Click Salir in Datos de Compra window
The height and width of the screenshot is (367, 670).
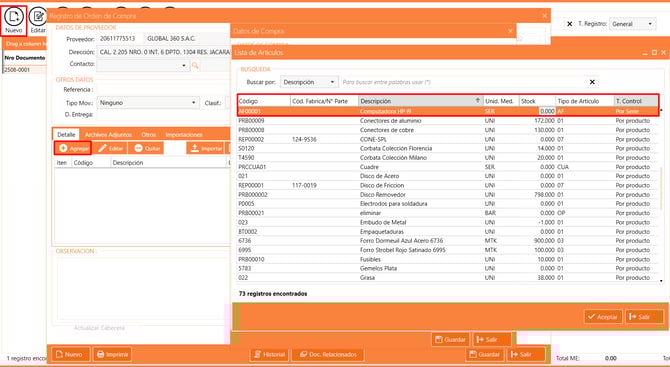point(492,340)
